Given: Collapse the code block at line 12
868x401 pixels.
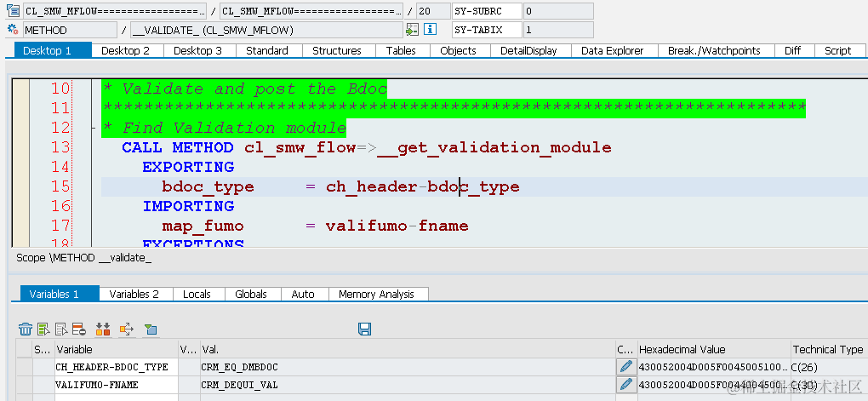Looking at the screenshot, I should (x=94, y=128).
